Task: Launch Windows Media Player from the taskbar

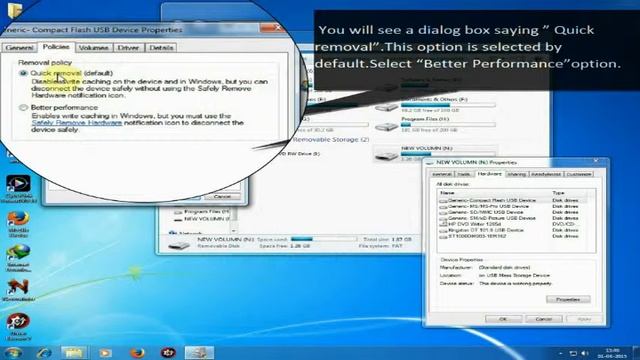Action: click(105, 352)
